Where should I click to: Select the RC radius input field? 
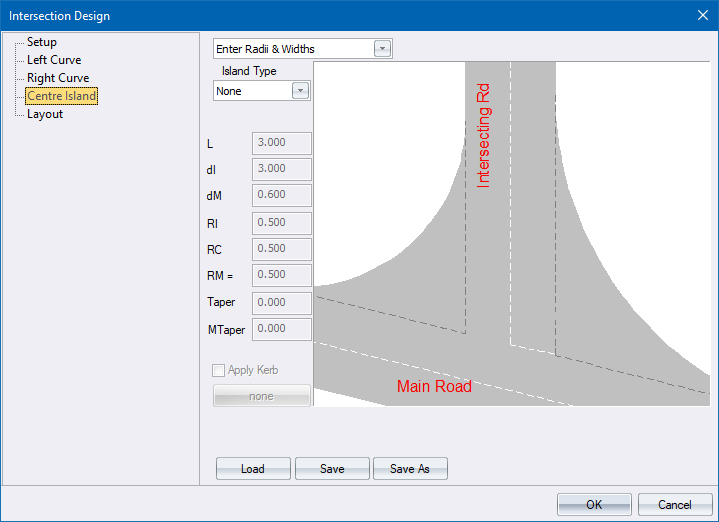tap(283, 248)
